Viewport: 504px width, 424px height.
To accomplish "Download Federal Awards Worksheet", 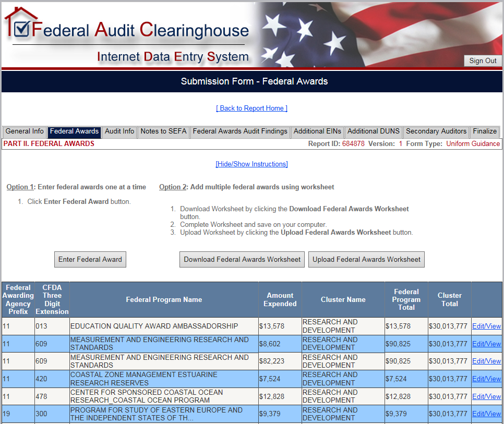I will 242,260.
